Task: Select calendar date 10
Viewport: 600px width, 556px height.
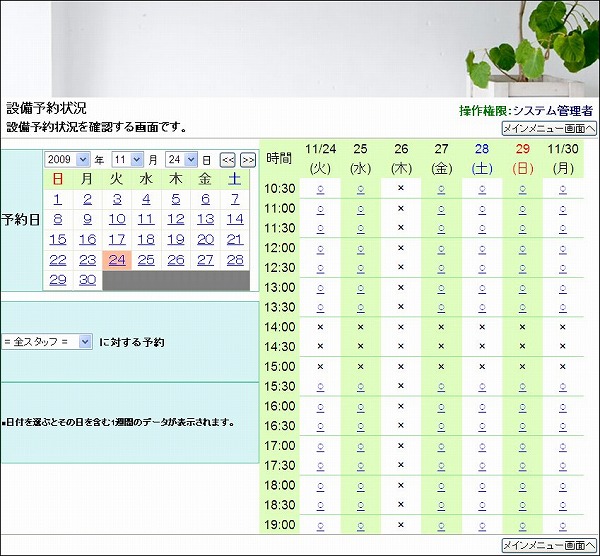Action: (117, 219)
